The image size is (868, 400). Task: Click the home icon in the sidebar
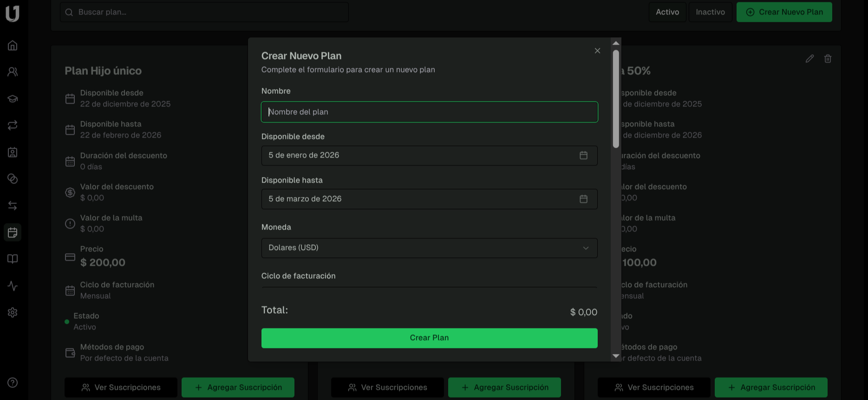(13, 46)
